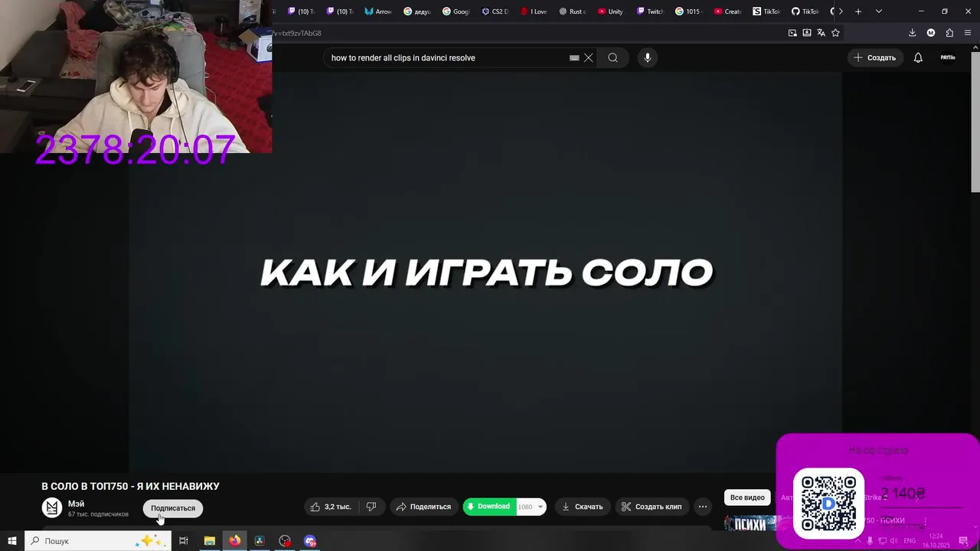Switch to the I Love browser tab
The width and height of the screenshot is (980, 551).
[534, 11]
